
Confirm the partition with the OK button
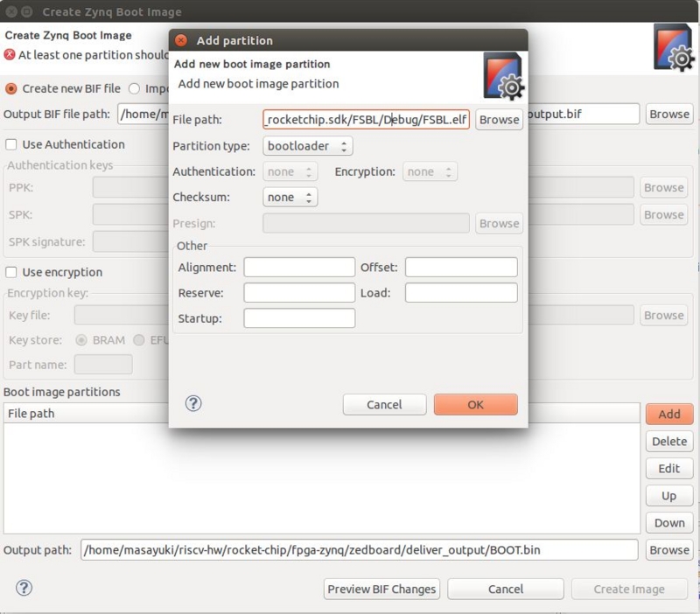click(475, 404)
